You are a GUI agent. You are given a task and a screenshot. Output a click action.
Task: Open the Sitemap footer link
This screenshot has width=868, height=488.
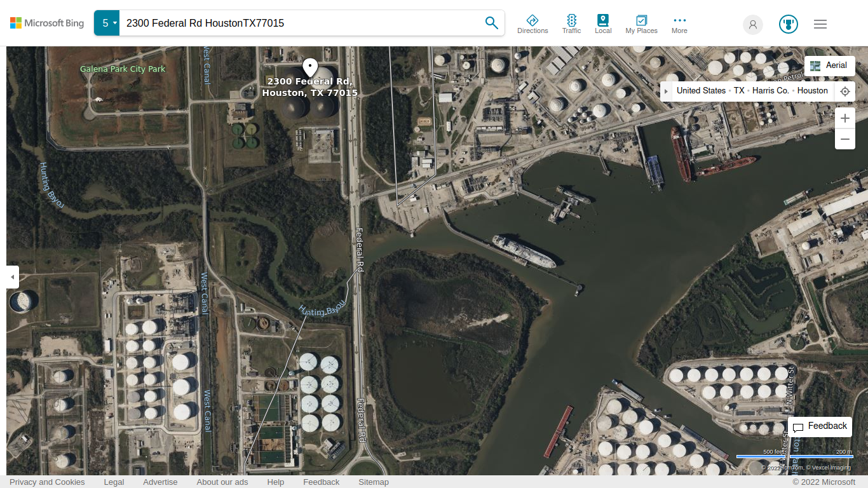click(x=374, y=482)
